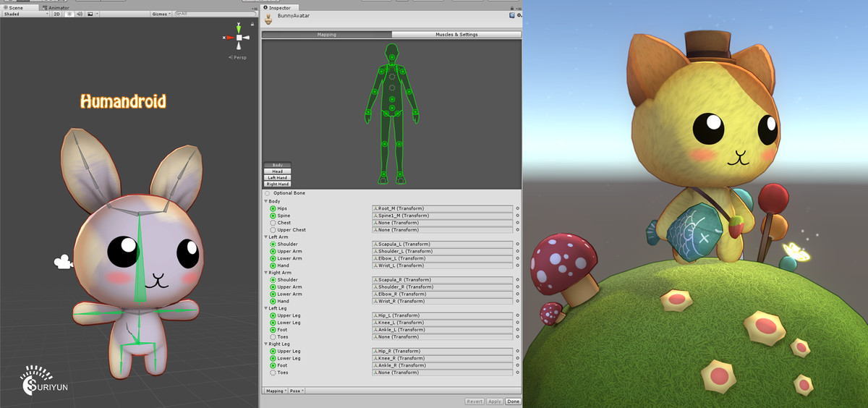Viewport: 868px width, 408px height.
Task: Select the Right Hand view button
Action: pos(277,184)
